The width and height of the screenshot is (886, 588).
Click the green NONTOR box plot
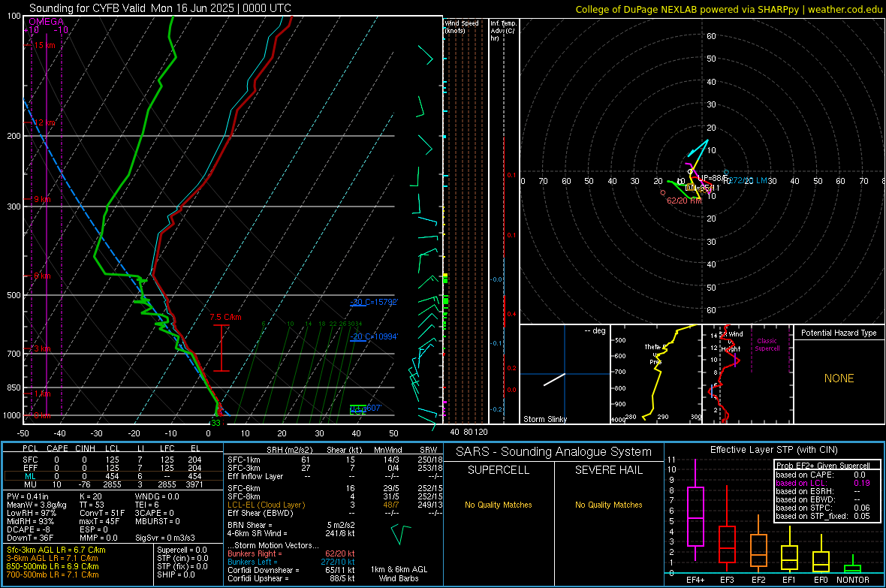click(x=853, y=565)
